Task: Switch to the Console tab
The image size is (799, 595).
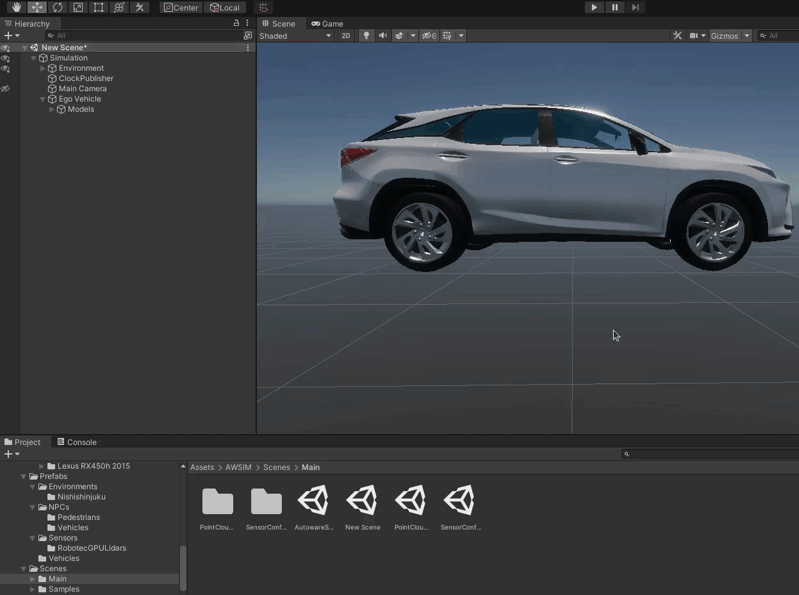Action: [77, 442]
